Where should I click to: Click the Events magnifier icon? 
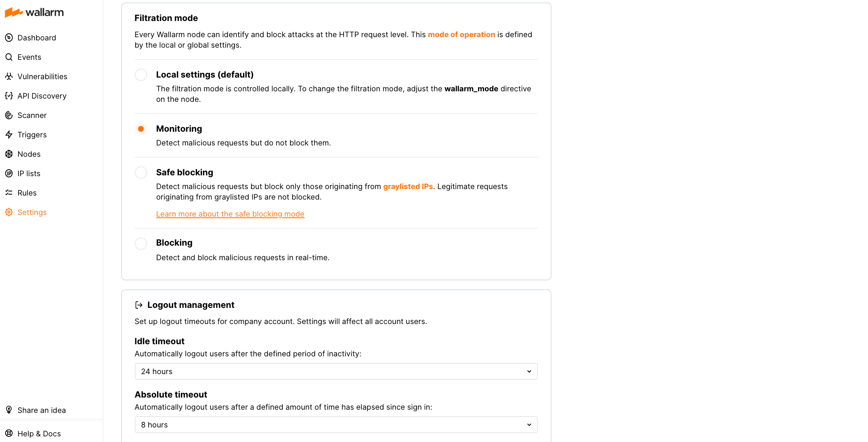pos(9,57)
